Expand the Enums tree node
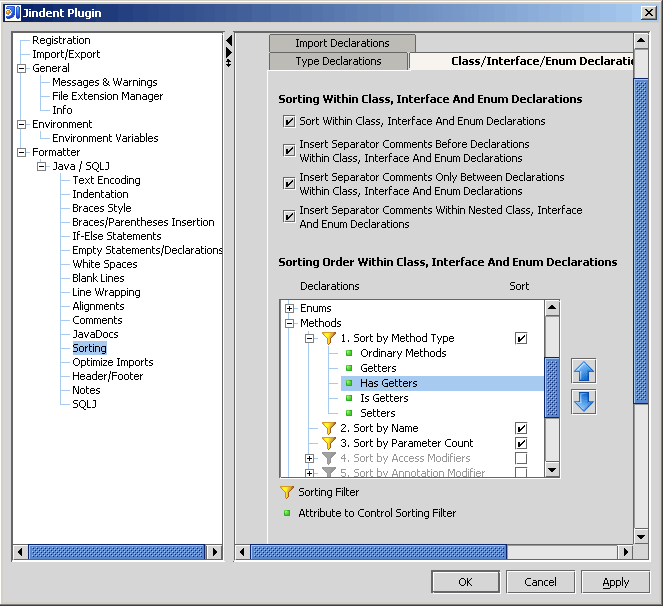This screenshot has height=606, width=663. click(x=290, y=309)
